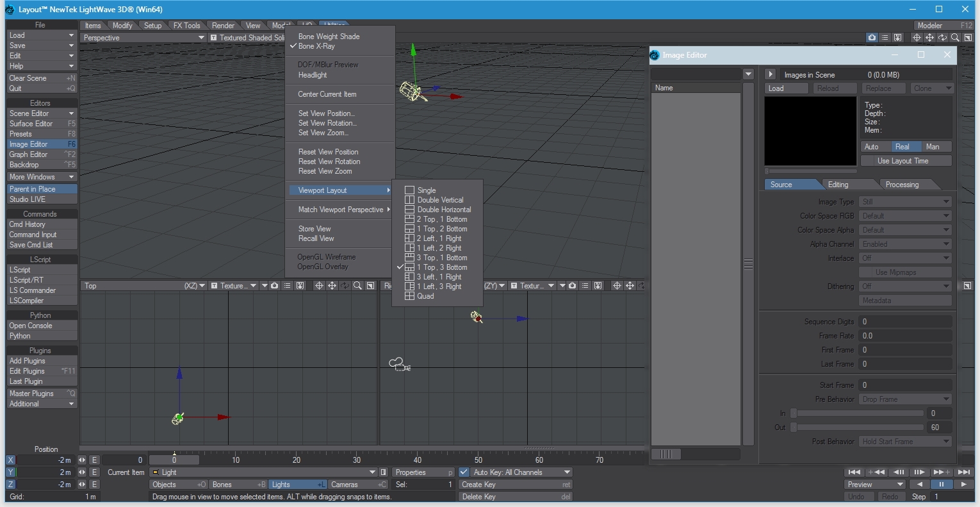Click the move-view arrows icon in the Top viewport header
This screenshot has height=507, width=980.
[332, 286]
